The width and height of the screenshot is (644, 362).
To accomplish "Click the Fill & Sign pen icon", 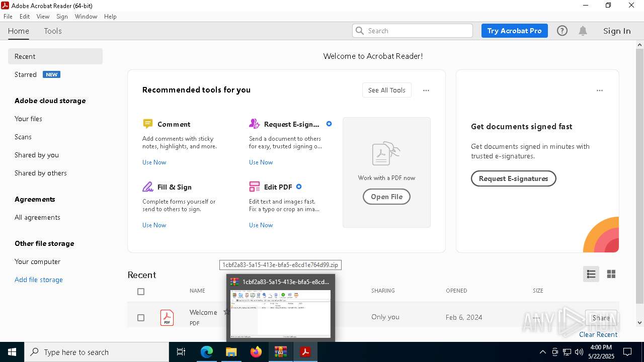I will 147,187.
